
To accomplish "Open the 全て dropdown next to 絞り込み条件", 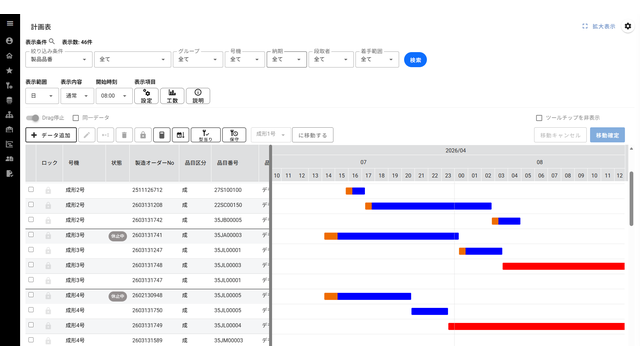I will click(x=132, y=60).
